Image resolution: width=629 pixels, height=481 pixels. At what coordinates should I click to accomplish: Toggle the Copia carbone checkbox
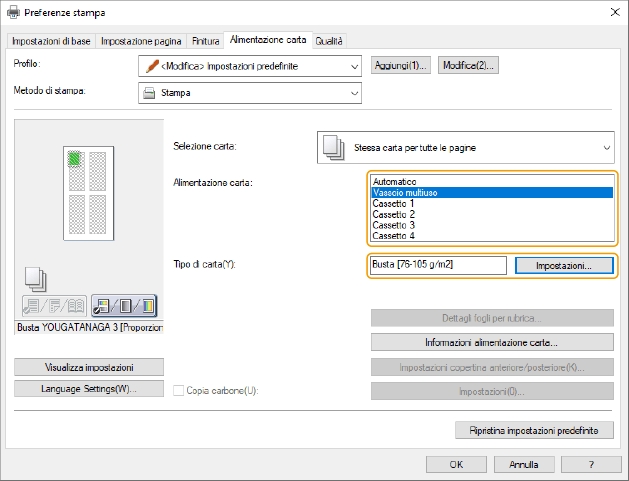point(179,389)
